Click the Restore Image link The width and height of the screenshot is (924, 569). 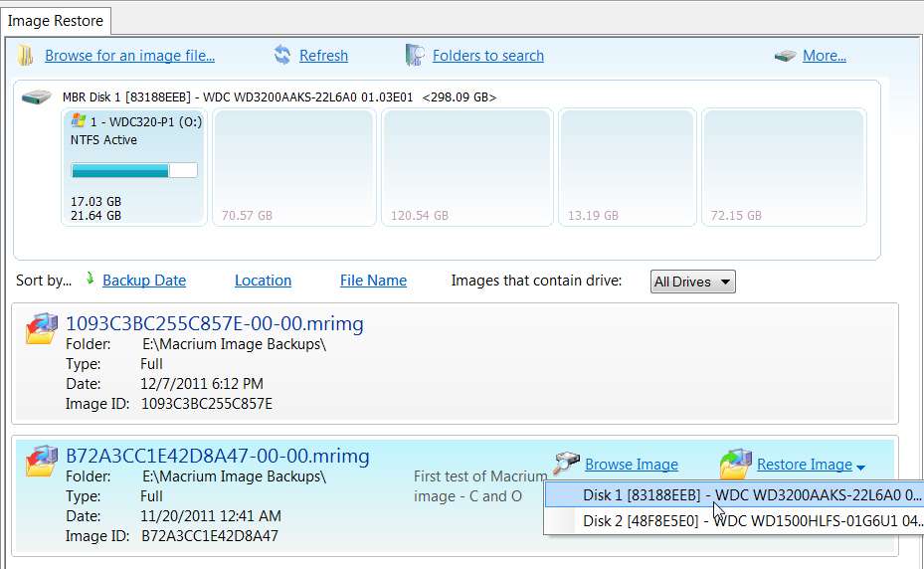(805, 465)
